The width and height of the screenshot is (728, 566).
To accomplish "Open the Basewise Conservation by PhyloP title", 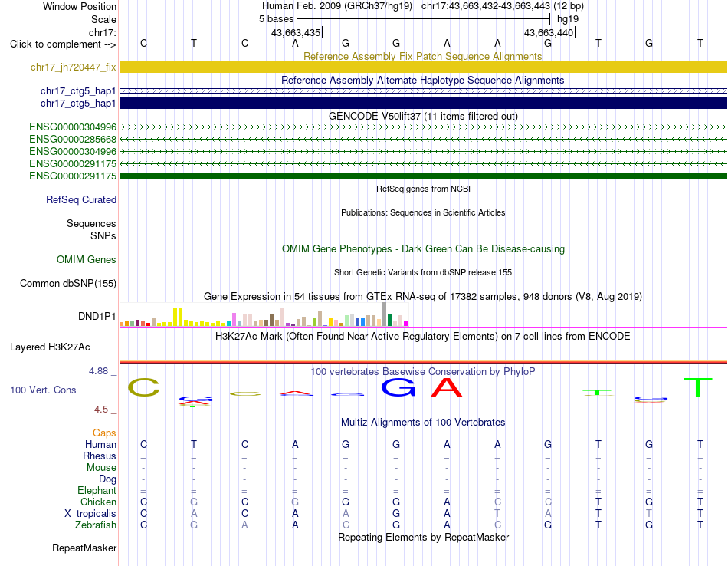I will pyautogui.click(x=422, y=372).
